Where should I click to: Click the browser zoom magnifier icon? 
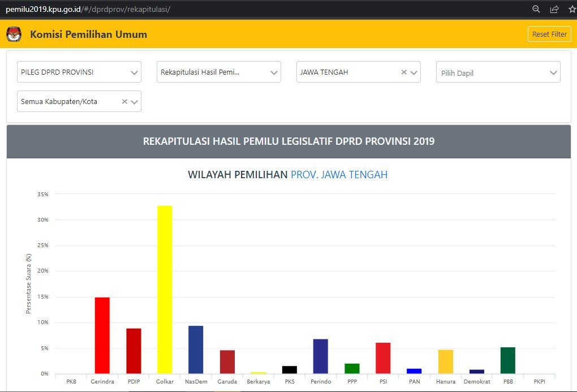coord(536,9)
